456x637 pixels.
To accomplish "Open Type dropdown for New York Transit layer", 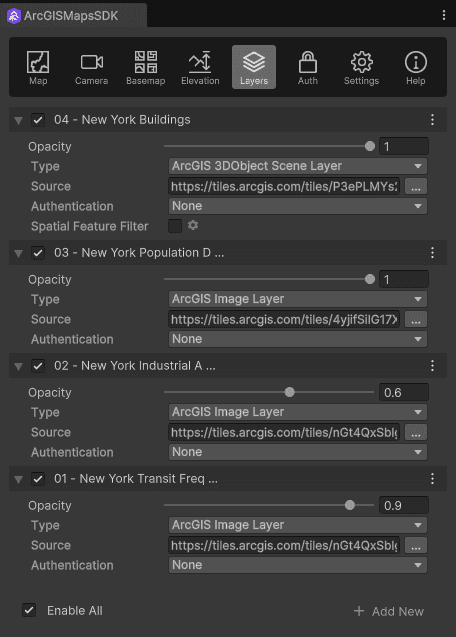I will coord(297,525).
